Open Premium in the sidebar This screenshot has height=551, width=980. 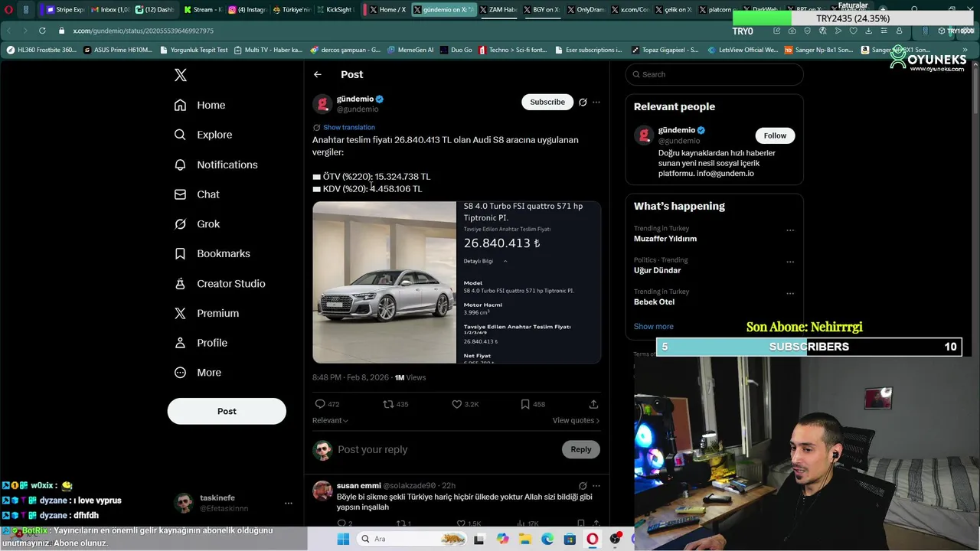click(207, 313)
